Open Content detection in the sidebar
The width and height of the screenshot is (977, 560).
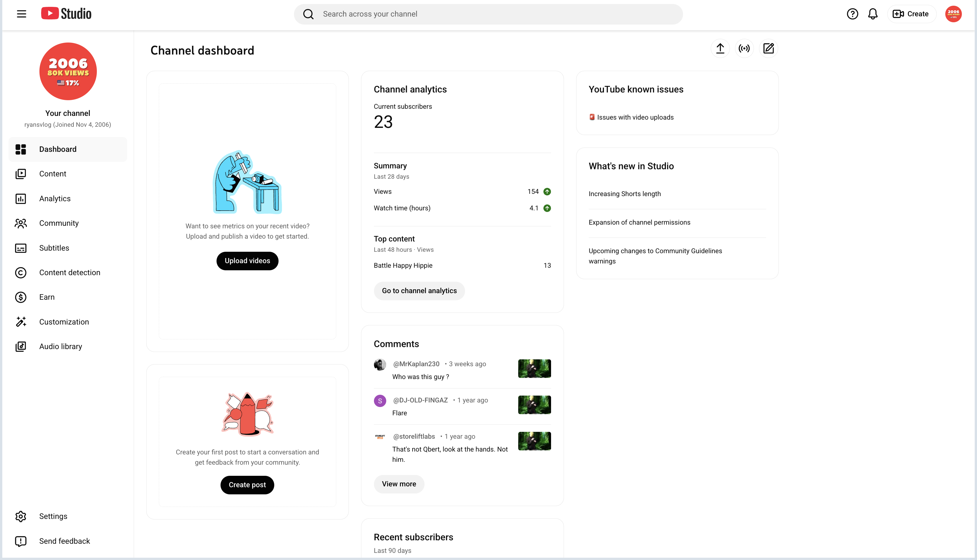[68, 273]
